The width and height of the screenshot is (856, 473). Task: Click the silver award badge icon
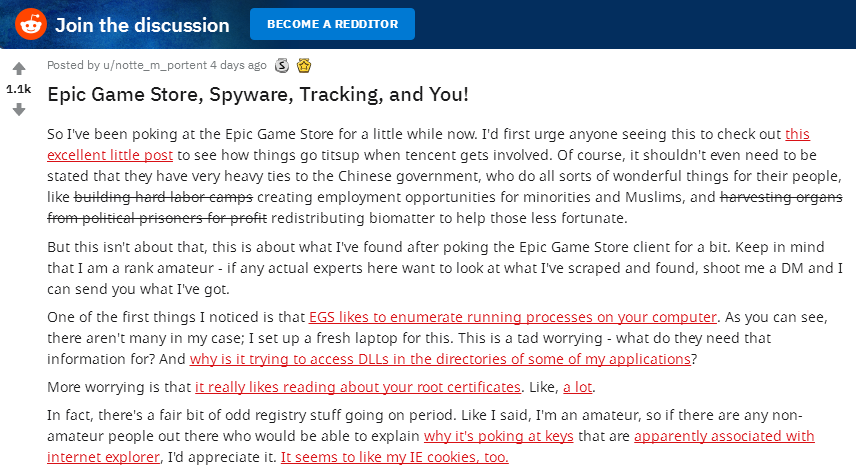[282, 66]
